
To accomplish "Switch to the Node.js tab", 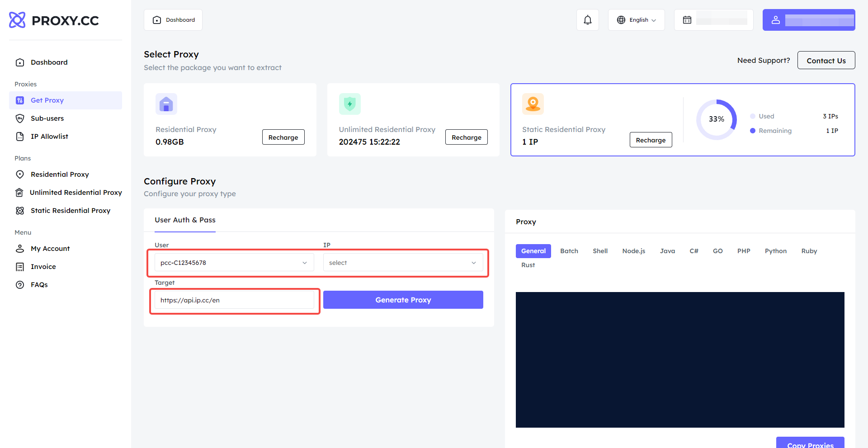I will [634, 251].
